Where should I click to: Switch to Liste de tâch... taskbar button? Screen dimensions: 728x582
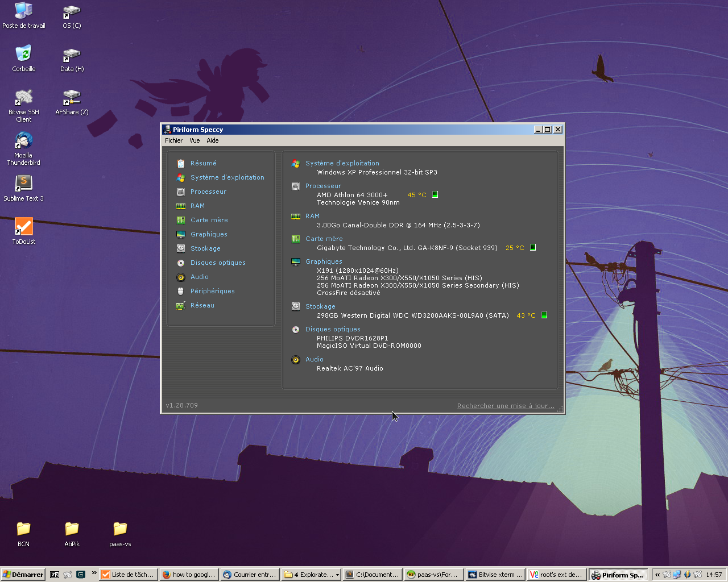click(129, 575)
